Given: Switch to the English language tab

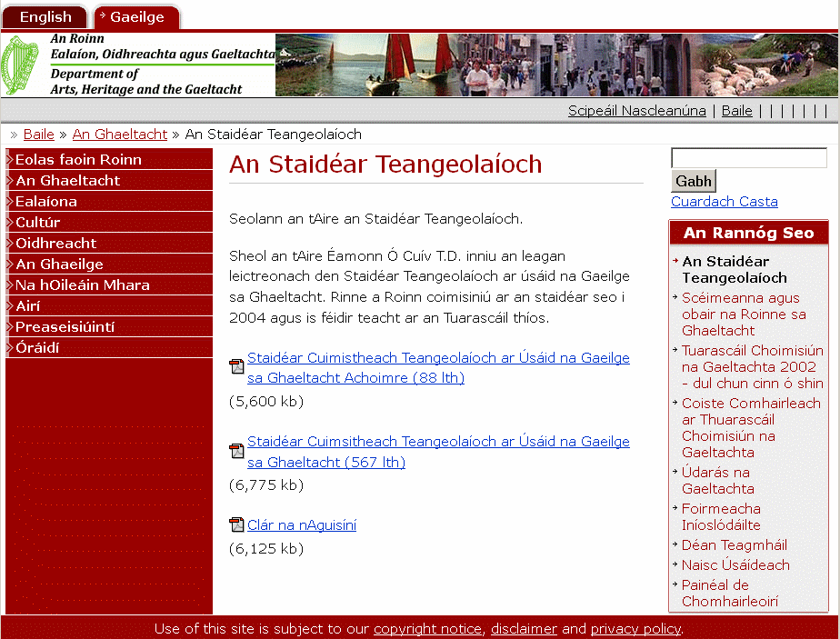Looking at the screenshot, I should [45, 17].
